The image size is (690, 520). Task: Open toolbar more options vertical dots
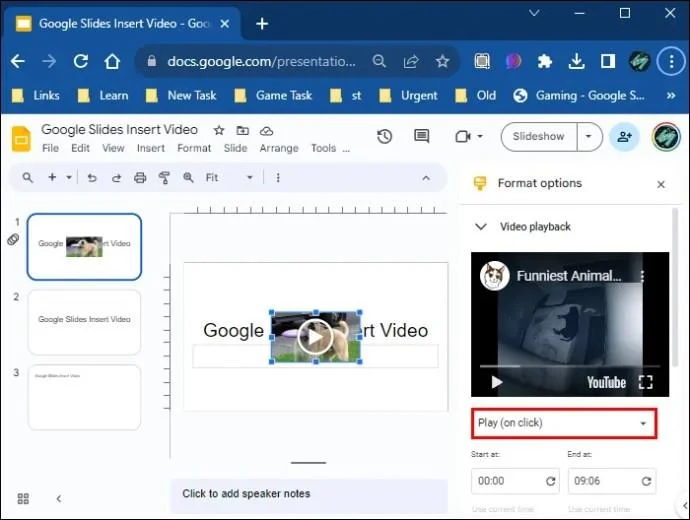pyautogui.click(x=278, y=178)
